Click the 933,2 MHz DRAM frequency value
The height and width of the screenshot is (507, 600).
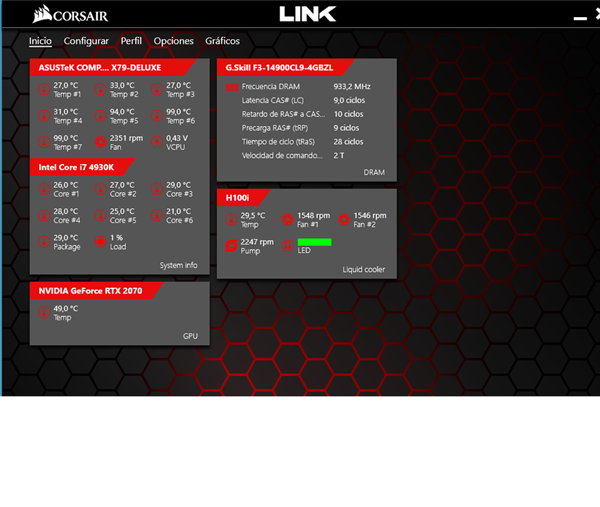point(352,86)
